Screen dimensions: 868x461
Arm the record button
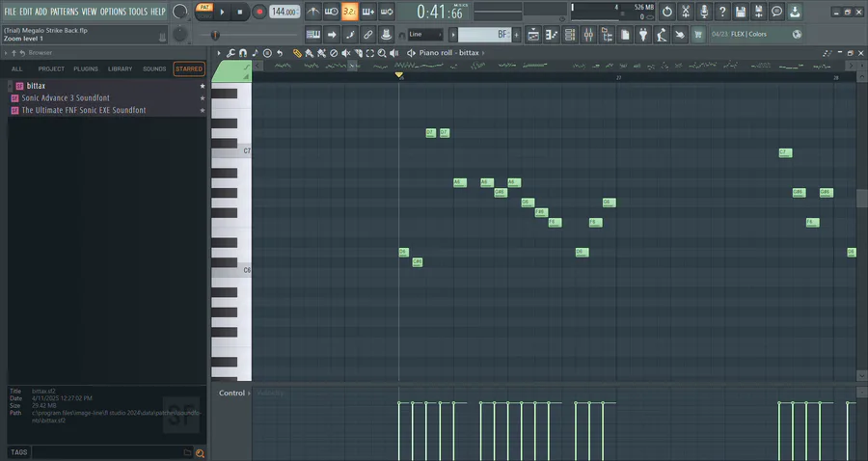coord(258,12)
